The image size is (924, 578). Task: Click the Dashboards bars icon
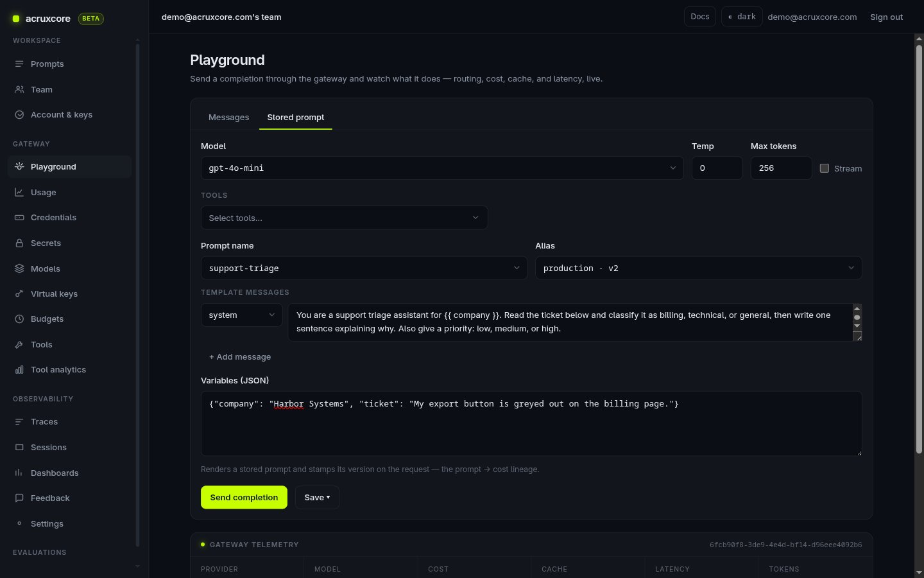pos(19,473)
